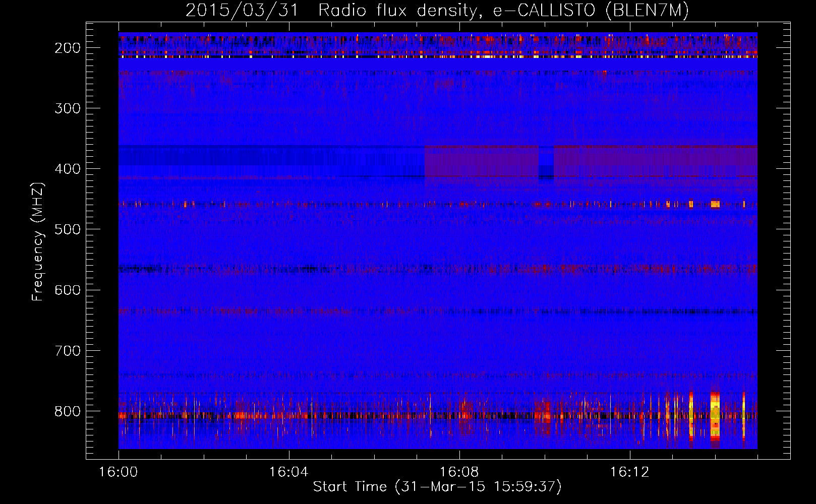Click the 700 frequency tick label
The width and height of the screenshot is (816, 504).
click(x=68, y=351)
